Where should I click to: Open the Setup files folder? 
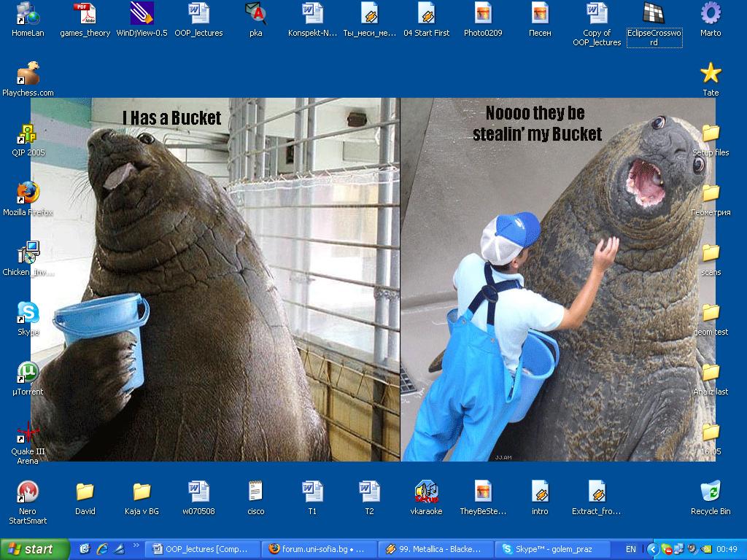click(x=710, y=133)
